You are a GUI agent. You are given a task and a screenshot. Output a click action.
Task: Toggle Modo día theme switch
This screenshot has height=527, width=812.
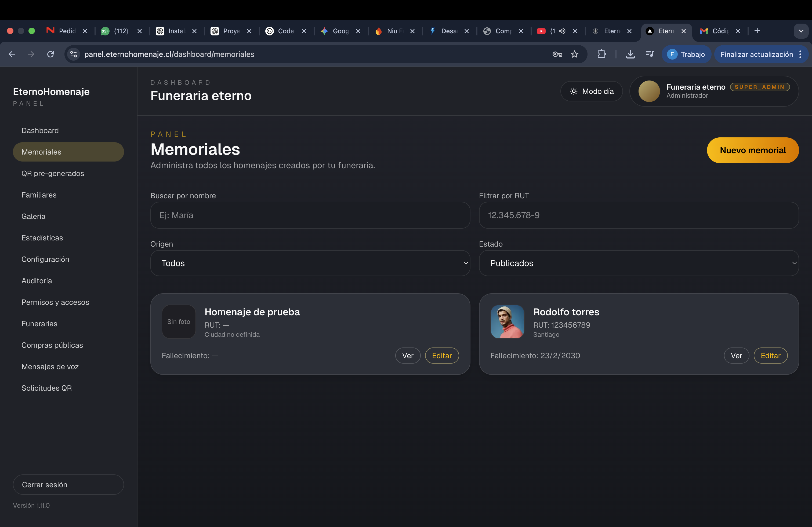[591, 91]
